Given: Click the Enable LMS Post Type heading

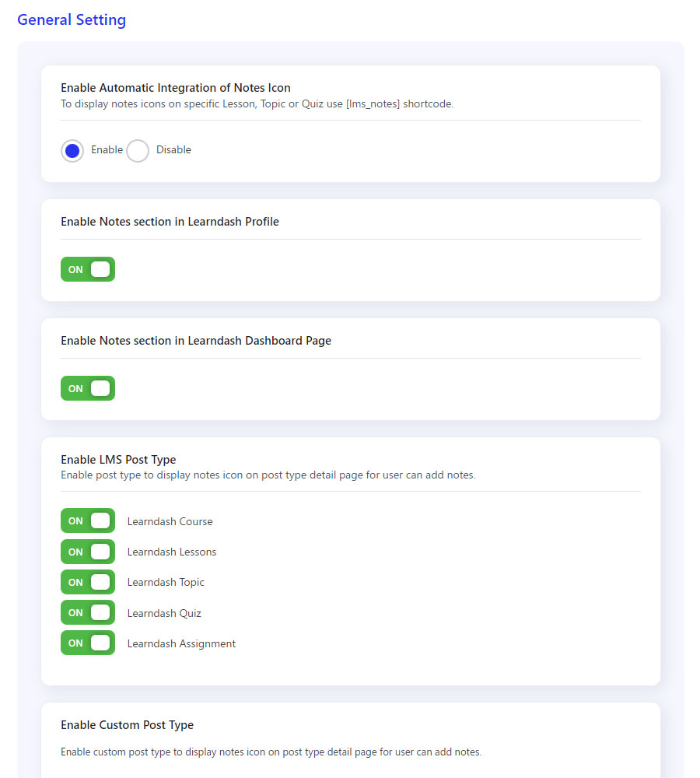Looking at the screenshot, I should tap(118, 460).
